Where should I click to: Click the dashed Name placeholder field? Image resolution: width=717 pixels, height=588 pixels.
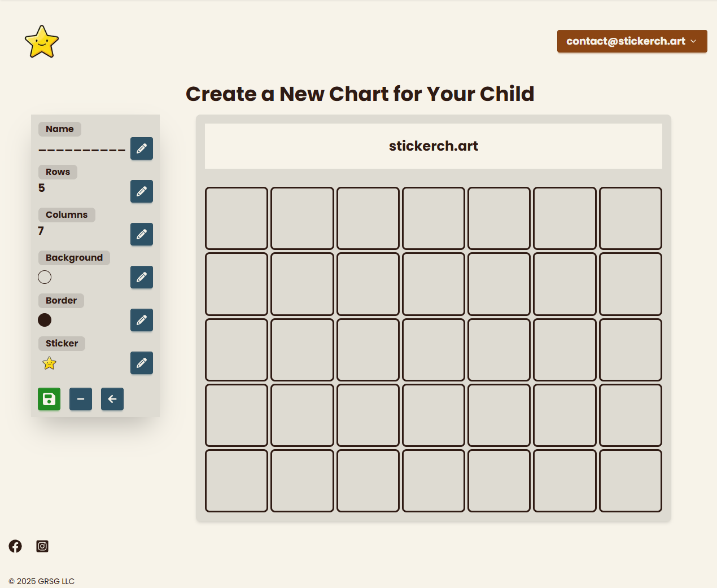click(x=82, y=150)
